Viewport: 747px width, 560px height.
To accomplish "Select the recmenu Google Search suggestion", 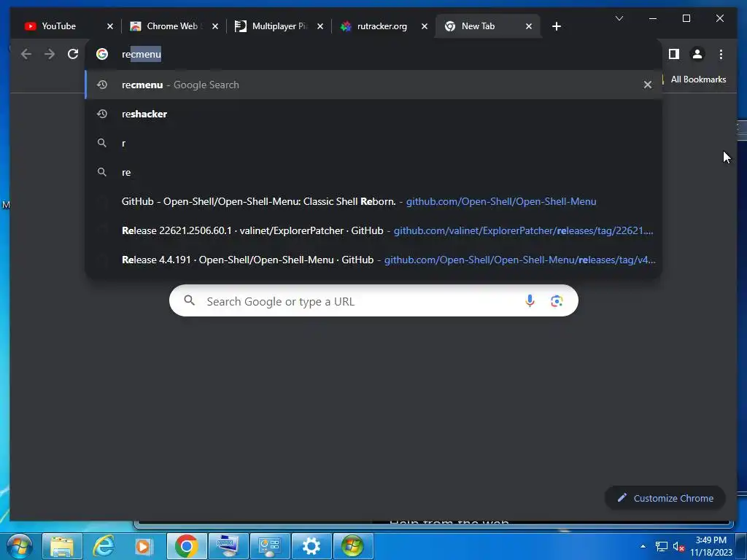I will pos(373,85).
